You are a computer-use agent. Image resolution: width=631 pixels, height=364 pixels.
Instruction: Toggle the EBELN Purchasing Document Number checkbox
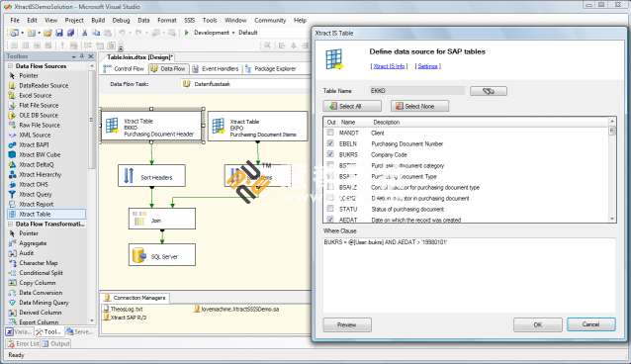(330, 143)
